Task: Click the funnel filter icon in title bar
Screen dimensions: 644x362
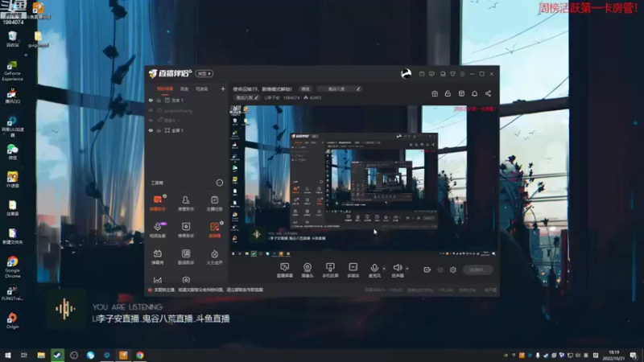Action: (x=452, y=74)
